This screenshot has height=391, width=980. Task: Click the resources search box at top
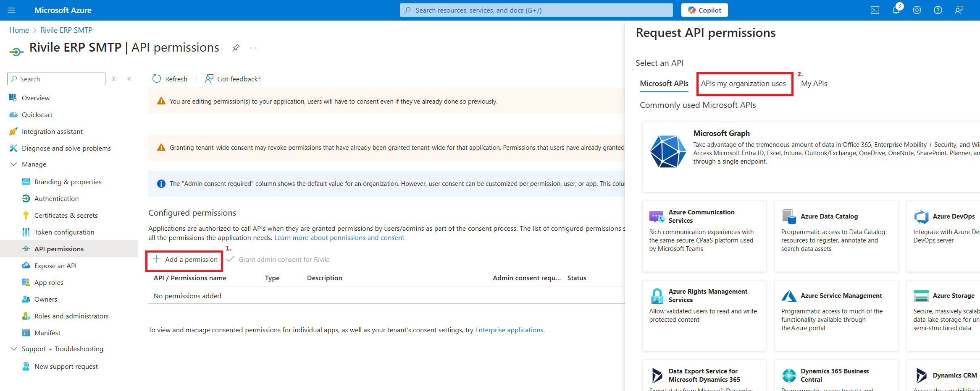pyautogui.click(x=536, y=10)
